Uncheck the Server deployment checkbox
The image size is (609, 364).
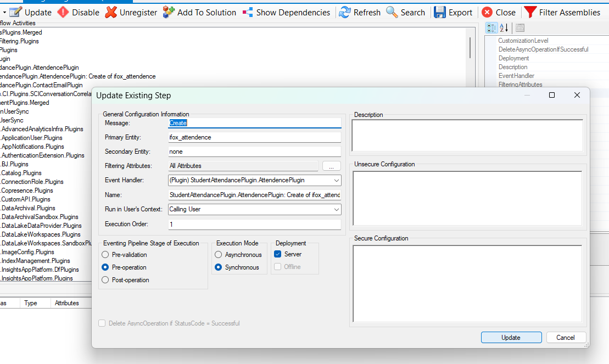pos(278,254)
